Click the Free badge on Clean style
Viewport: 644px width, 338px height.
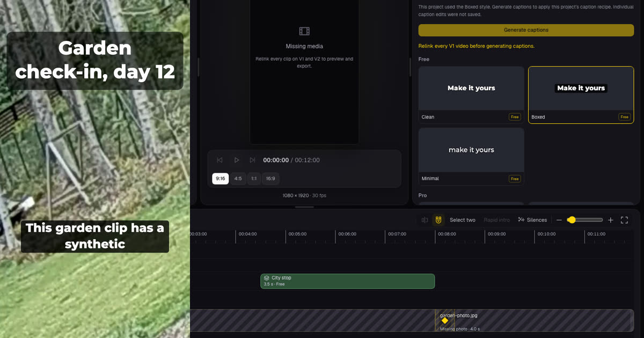tap(515, 117)
